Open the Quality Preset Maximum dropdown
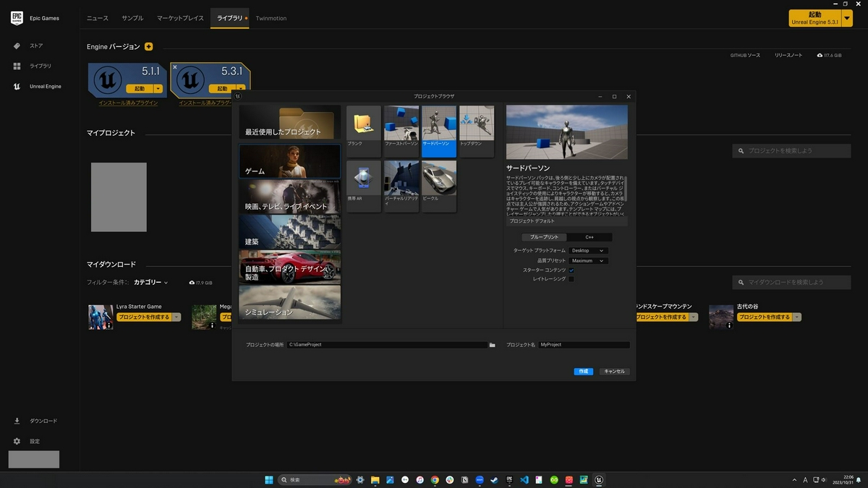The image size is (868, 488). coord(588,260)
